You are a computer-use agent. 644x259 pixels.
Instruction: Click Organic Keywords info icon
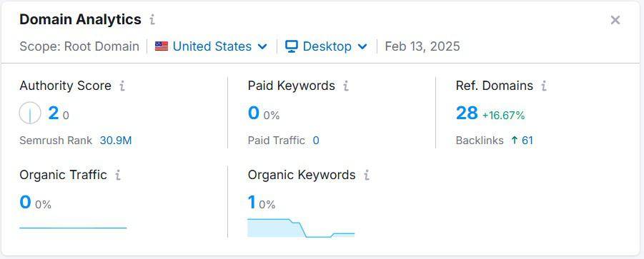point(367,176)
